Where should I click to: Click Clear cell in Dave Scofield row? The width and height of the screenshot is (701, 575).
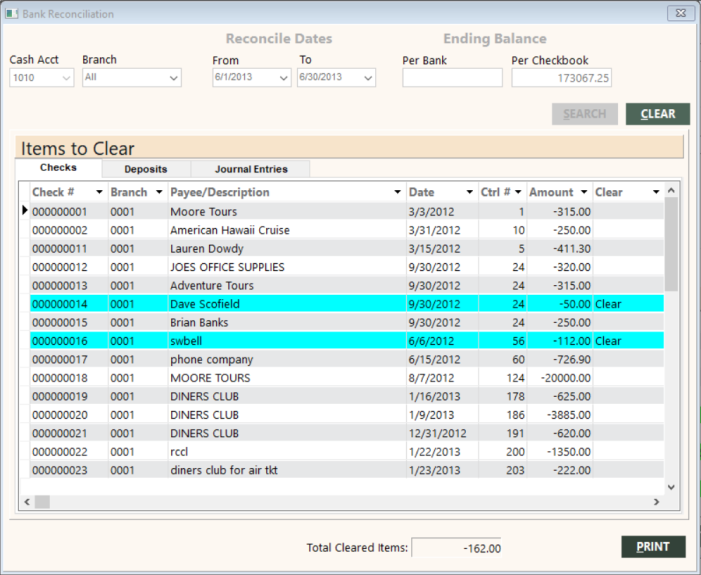[x=628, y=304]
